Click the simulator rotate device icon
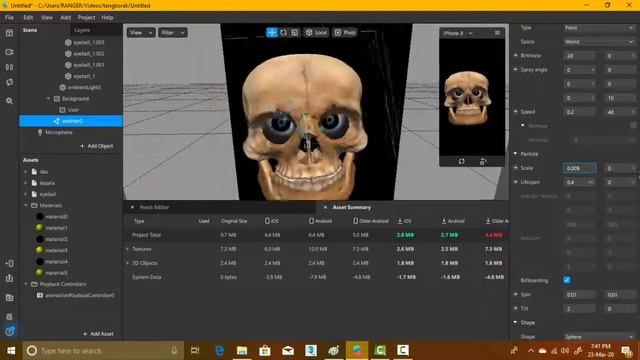Screen dimensions: 640x360 pos(483,162)
